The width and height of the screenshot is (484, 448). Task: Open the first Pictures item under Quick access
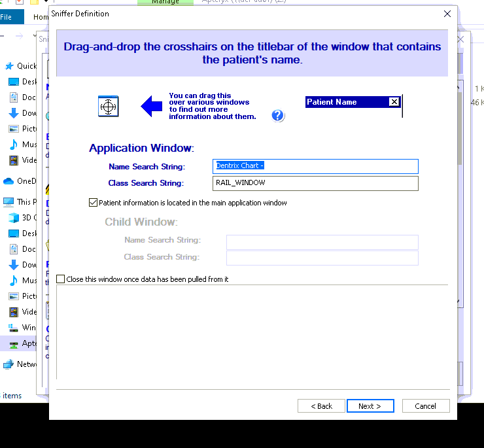(x=22, y=128)
